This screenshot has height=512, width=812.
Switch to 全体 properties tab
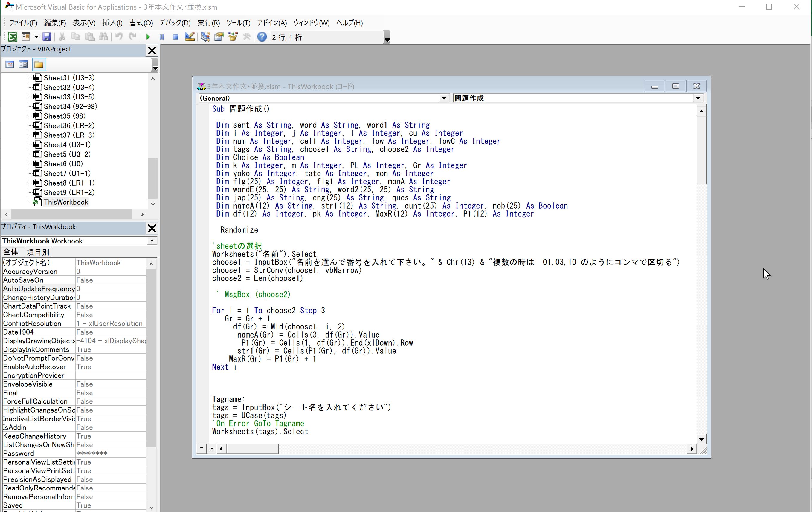[10, 252]
